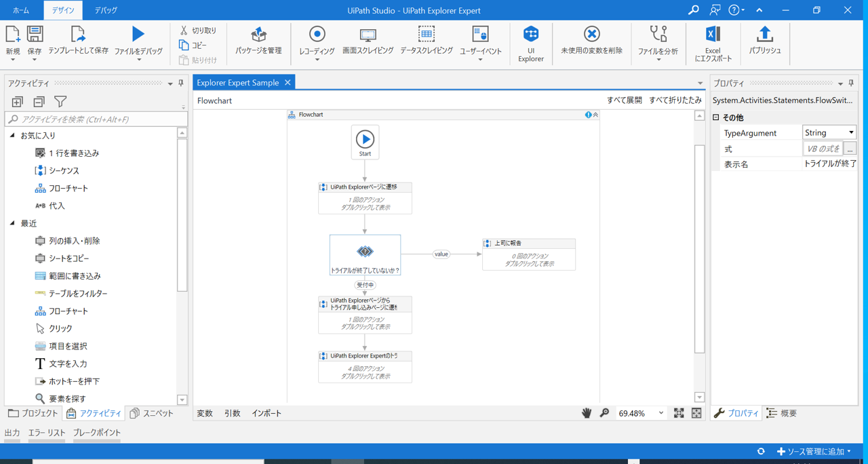The width and height of the screenshot is (868, 464).
Task: Click テンプレートとして保存 icon
Action: pyautogui.click(x=78, y=34)
